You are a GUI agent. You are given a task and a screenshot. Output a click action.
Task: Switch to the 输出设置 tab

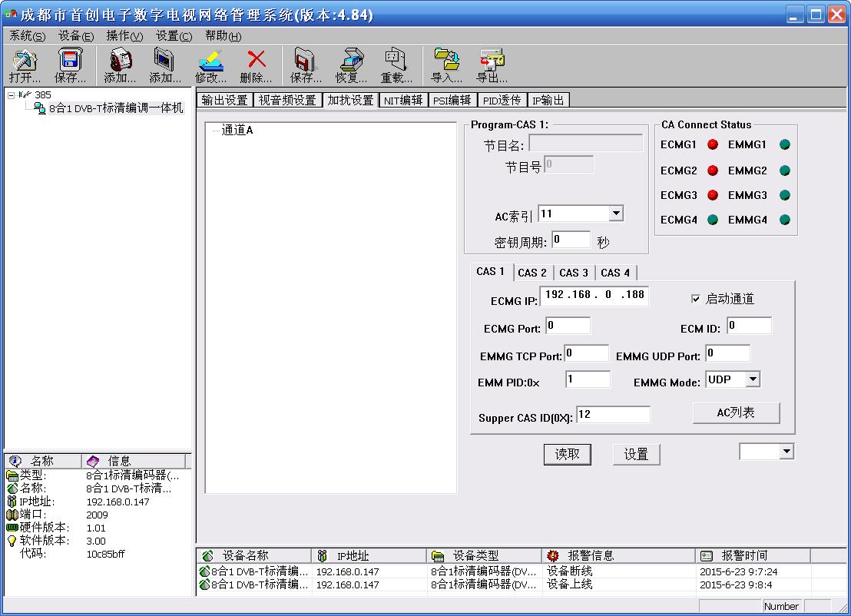pos(224,101)
